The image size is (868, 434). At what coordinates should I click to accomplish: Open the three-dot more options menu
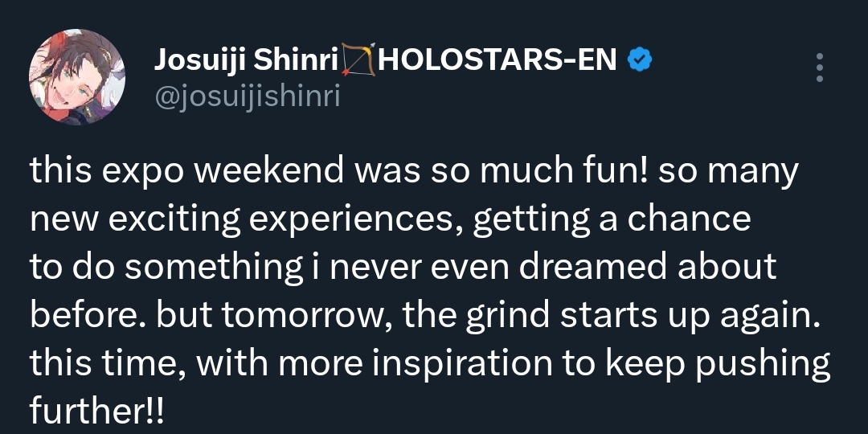[820, 68]
